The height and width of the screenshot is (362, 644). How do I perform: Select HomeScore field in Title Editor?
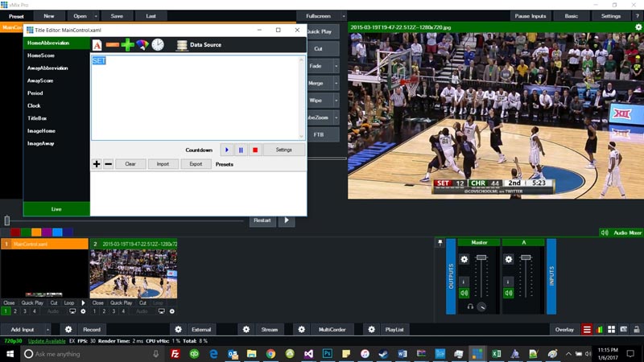(41, 56)
